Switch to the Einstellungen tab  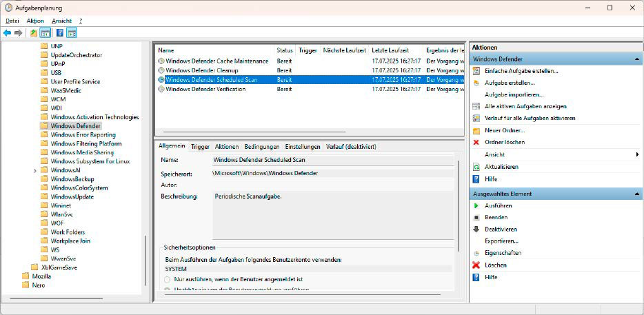(x=303, y=147)
